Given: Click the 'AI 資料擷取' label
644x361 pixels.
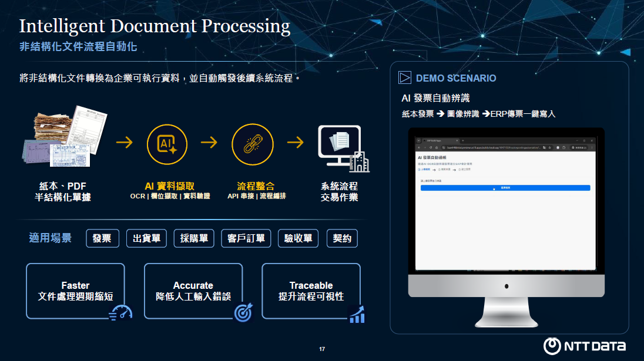Looking at the screenshot, I should click(170, 186).
